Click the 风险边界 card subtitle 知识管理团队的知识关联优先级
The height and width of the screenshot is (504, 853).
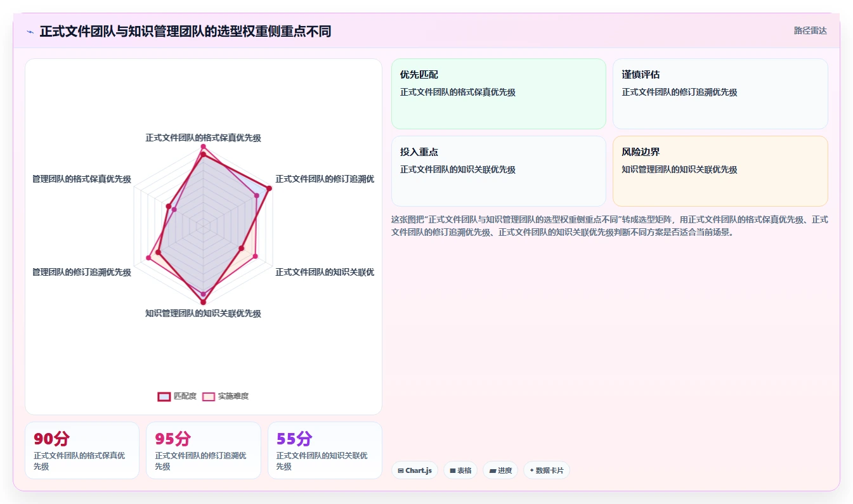[679, 170]
